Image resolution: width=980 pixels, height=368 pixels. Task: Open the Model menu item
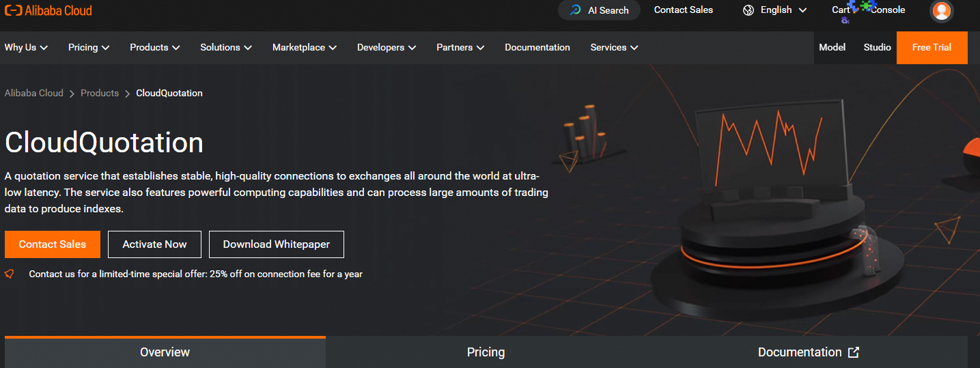(x=832, y=47)
